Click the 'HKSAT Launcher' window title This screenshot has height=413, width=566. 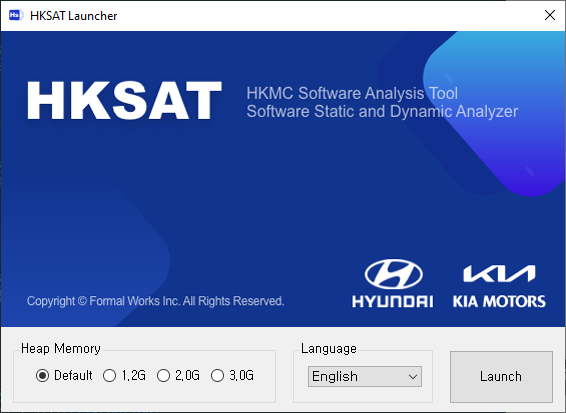coord(74,16)
